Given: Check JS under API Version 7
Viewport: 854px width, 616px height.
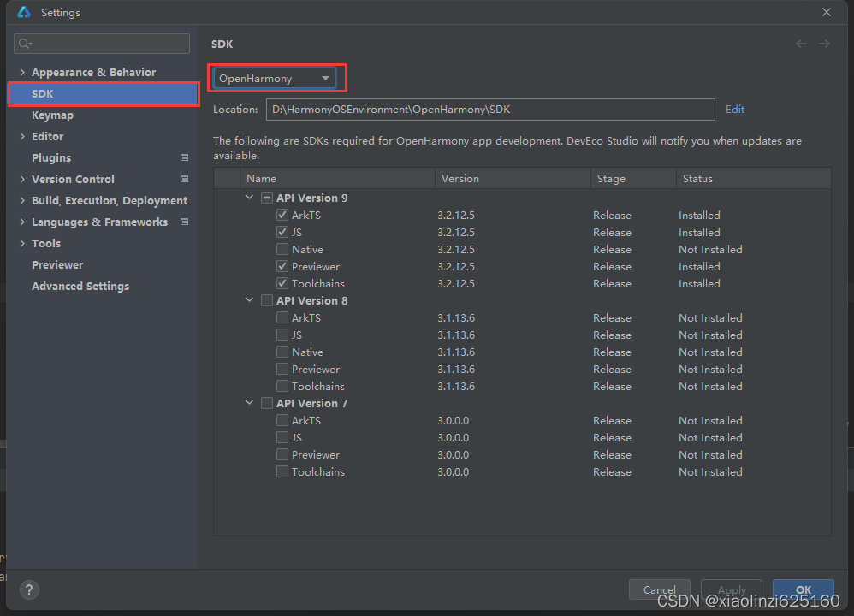Looking at the screenshot, I should (282, 437).
